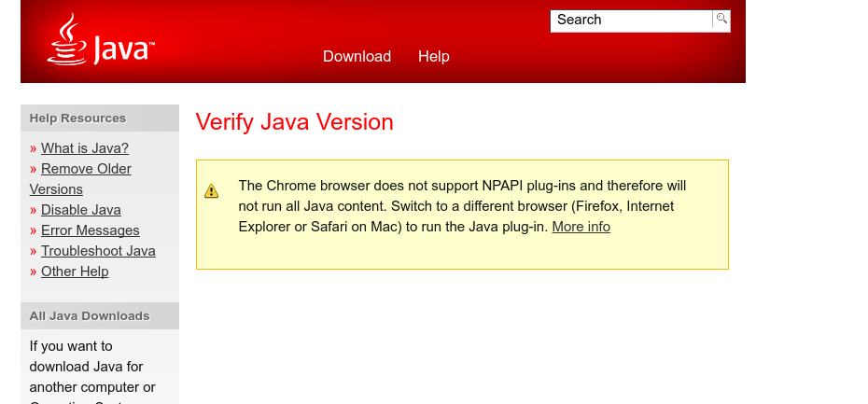Select the Troubleshoot Java link
The height and width of the screenshot is (404, 868).
98,251
